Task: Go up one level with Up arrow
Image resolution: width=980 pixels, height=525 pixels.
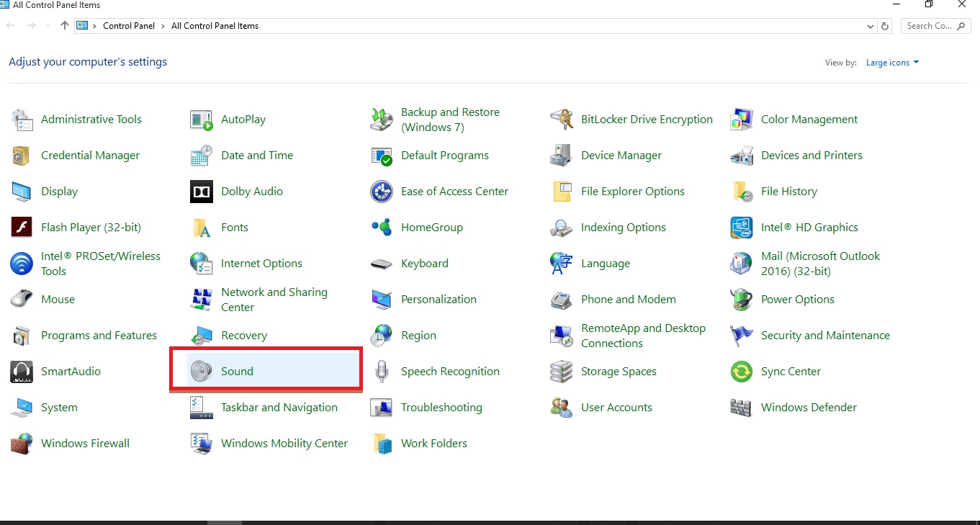Action: [65, 26]
